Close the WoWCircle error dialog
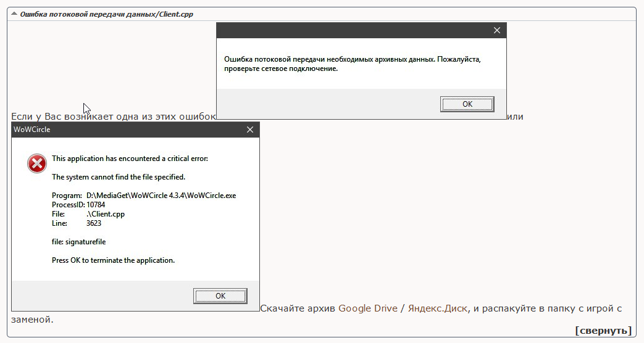The image size is (644, 343). [x=250, y=130]
